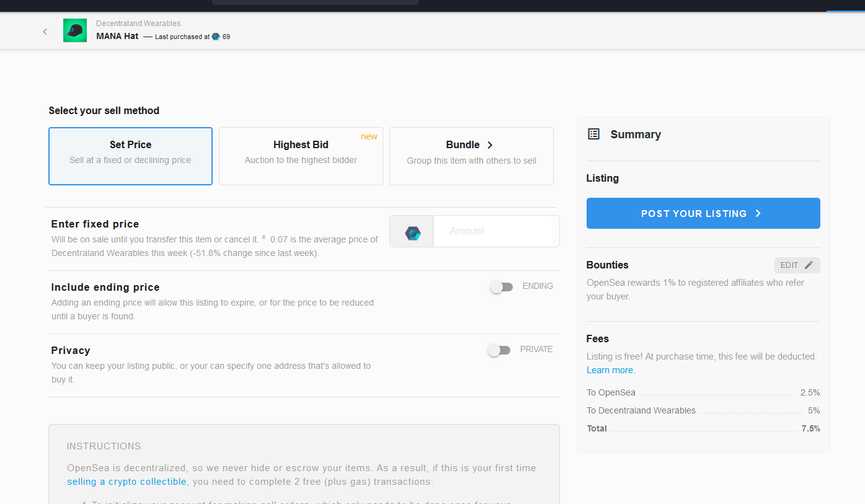Click the MANA icon next to 69

pyautogui.click(x=216, y=37)
